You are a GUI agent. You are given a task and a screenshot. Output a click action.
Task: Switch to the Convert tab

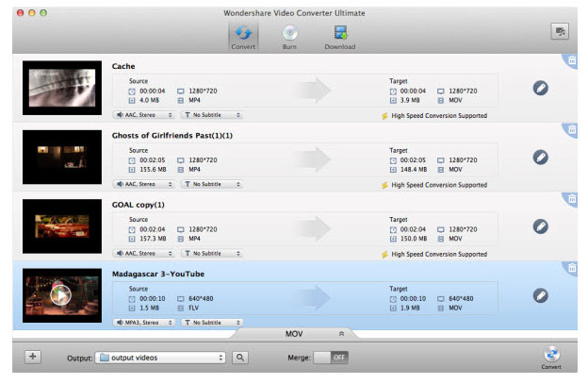pyautogui.click(x=243, y=37)
